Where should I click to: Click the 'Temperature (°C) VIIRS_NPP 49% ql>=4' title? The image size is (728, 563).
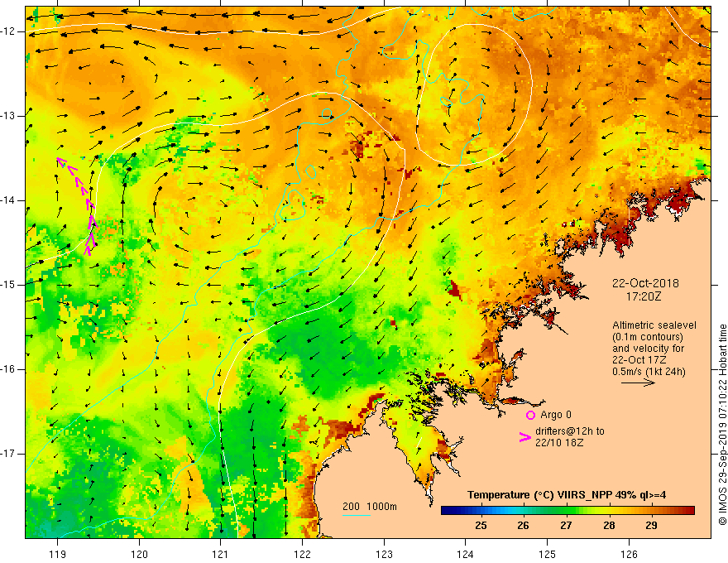567,495
